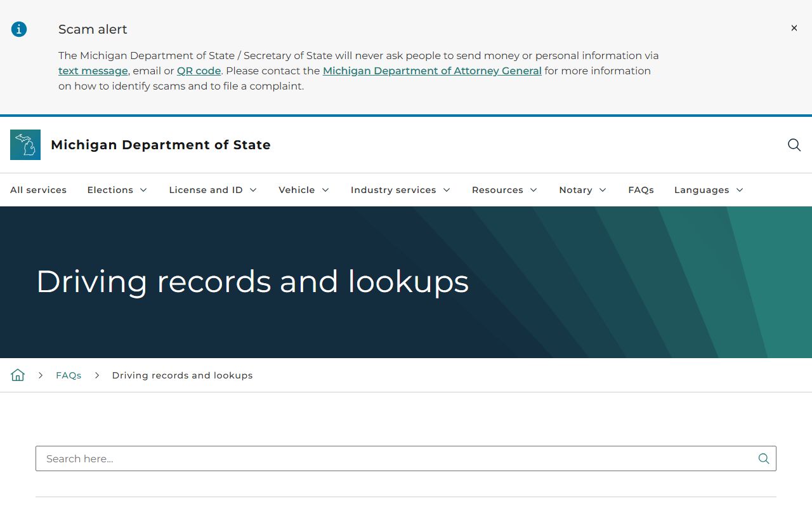Click the Scam alert heading
Screen dimensions: 812x508
tap(93, 29)
